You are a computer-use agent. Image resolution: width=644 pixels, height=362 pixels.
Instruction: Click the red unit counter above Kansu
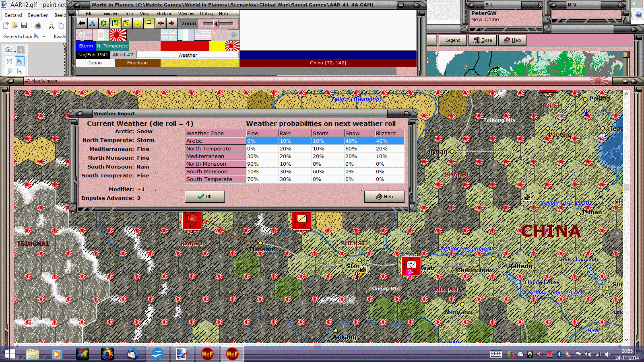pos(192,220)
